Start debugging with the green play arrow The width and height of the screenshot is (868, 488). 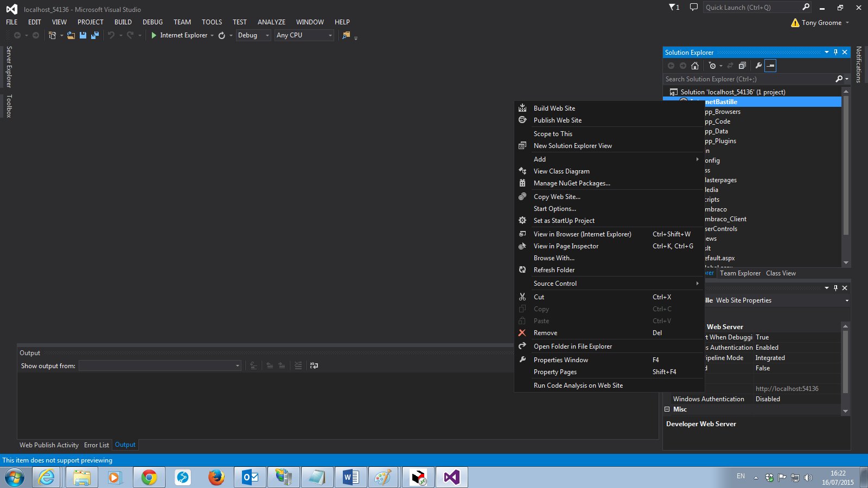[x=154, y=35]
